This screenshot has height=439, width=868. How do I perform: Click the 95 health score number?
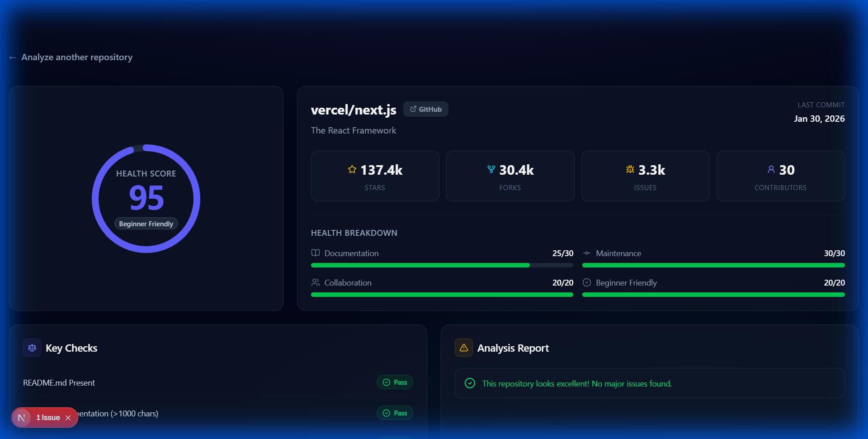tap(146, 198)
